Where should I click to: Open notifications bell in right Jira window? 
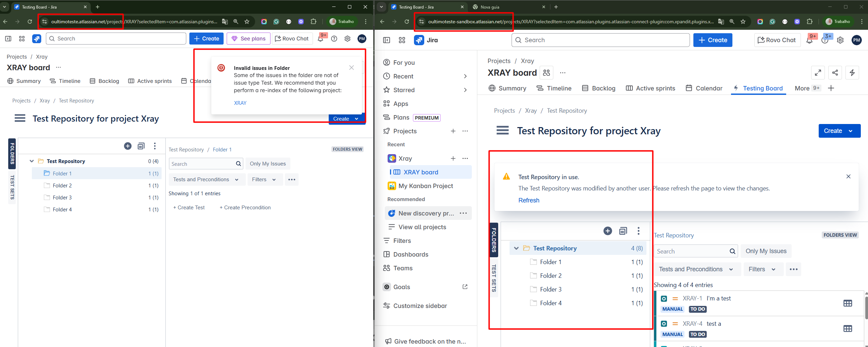pos(809,40)
